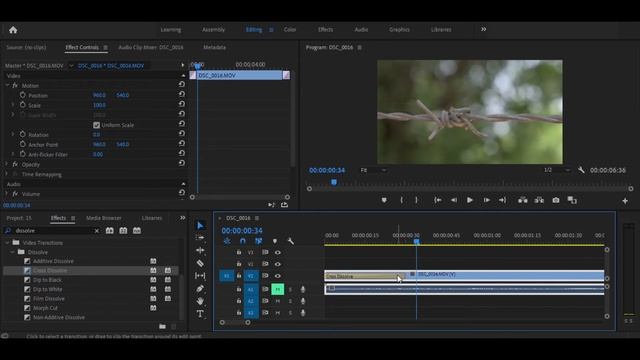
Task: Select the Selection tool arrow
Action: 200,225
